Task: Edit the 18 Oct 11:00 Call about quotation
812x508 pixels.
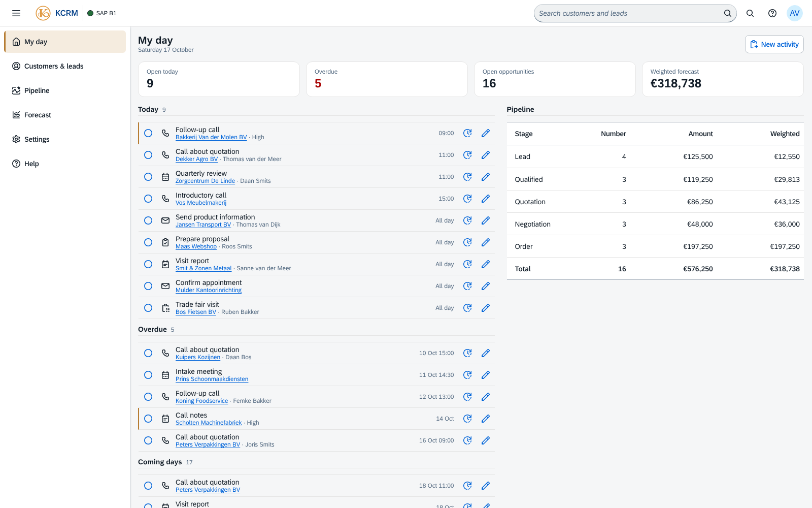Action: pyautogui.click(x=486, y=486)
